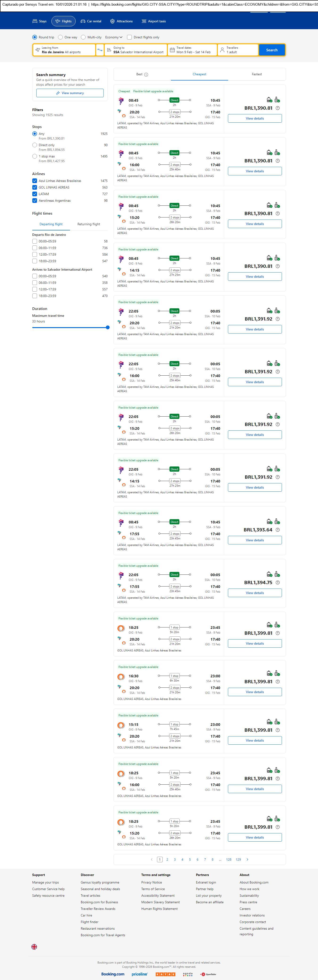Select the Direct only stops filter
The width and height of the screenshot is (318, 980).
35,145
